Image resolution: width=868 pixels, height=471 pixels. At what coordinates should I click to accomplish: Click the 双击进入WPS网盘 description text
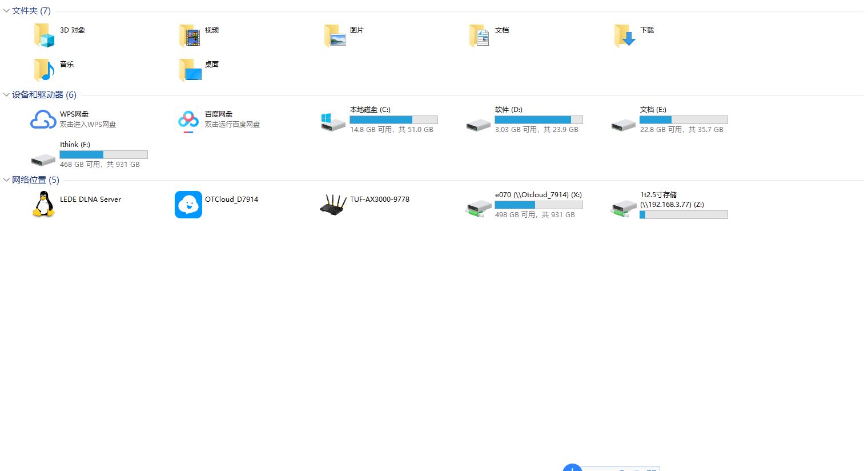(88, 125)
